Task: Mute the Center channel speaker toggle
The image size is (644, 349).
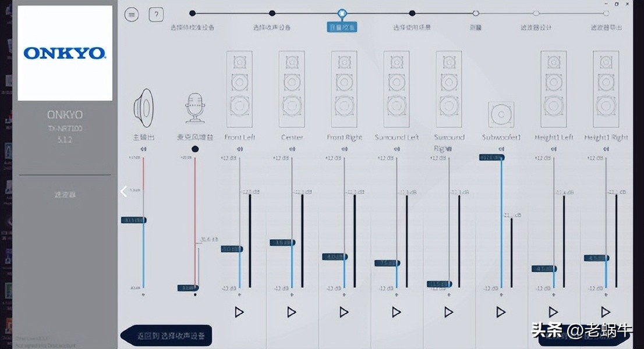Action: [292, 149]
